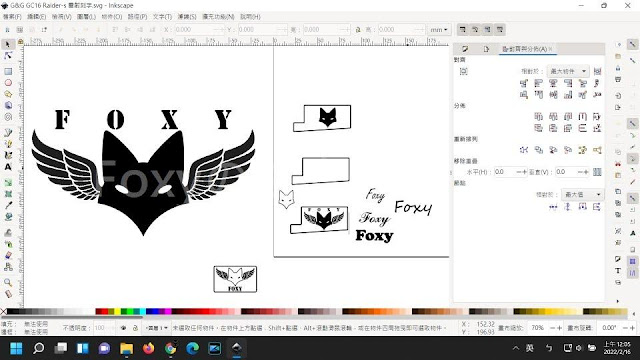
Task: Click the zoom 70% input field
Action: [x=538, y=328]
